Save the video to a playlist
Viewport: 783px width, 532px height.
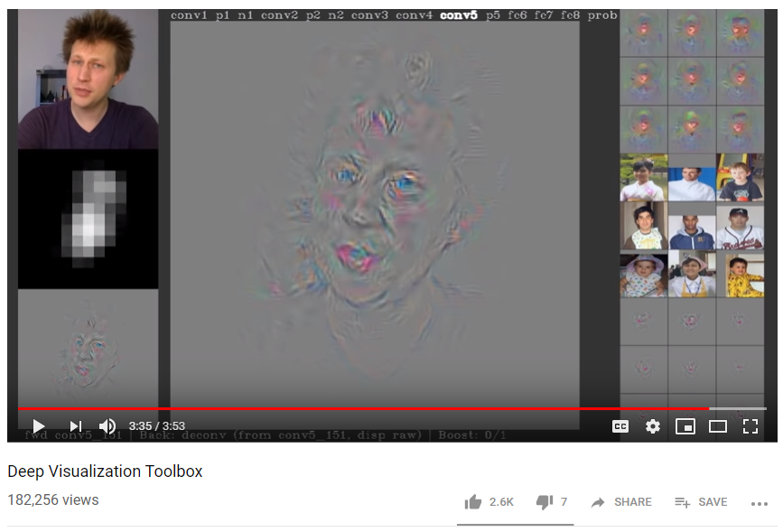click(x=701, y=502)
